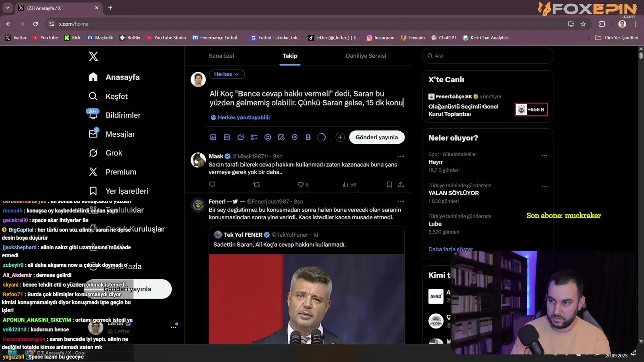Open Grok from the sidebar
Image resolution: width=644 pixels, height=362 pixels.
point(105,153)
